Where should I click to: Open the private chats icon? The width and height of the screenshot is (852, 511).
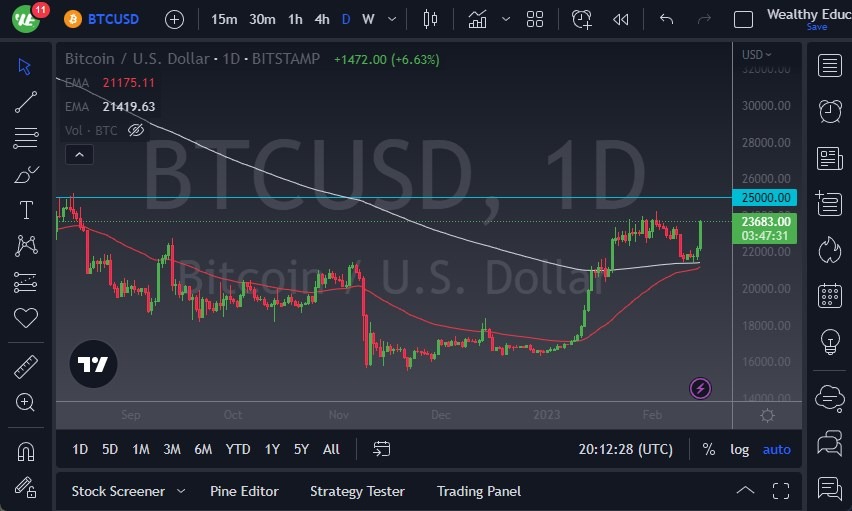tap(830, 442)
